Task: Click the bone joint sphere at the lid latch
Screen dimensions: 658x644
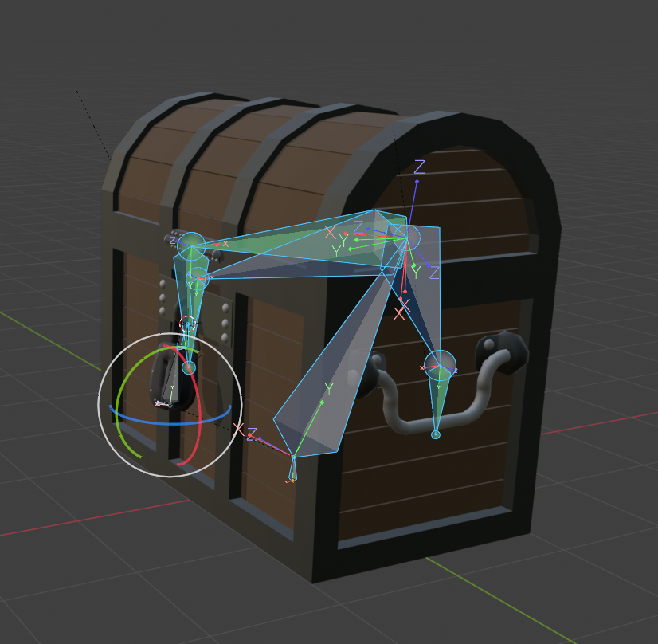Action: [191, 246]
